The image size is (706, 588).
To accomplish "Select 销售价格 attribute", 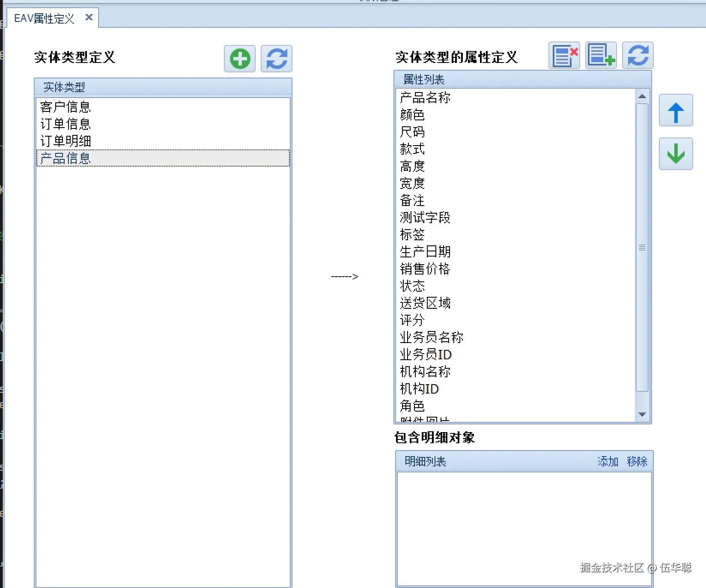I will 515,269.
